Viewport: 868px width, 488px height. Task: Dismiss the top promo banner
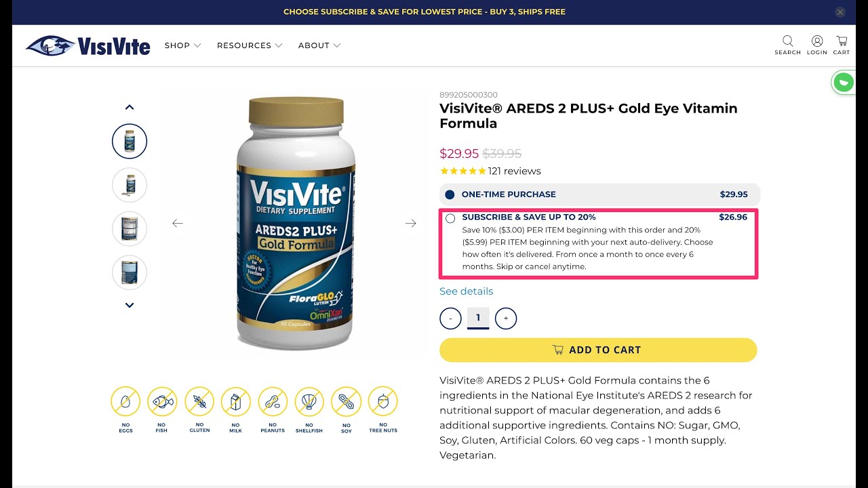840,12
